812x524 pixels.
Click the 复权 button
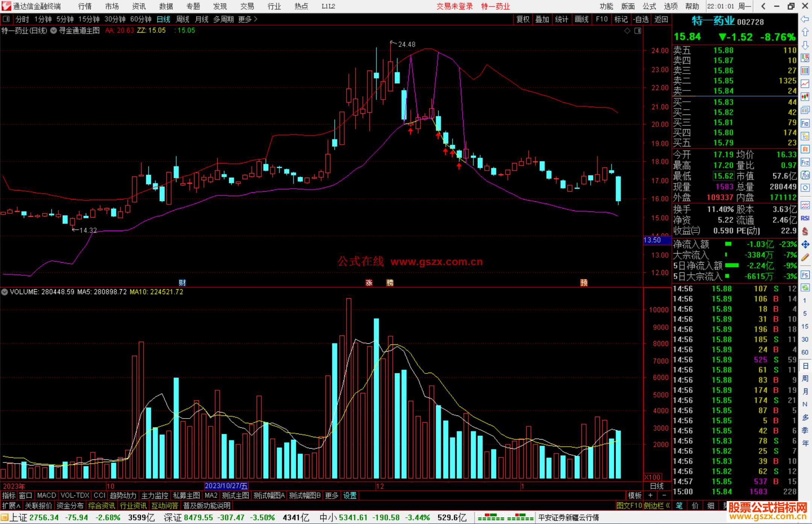click(523, 19)
